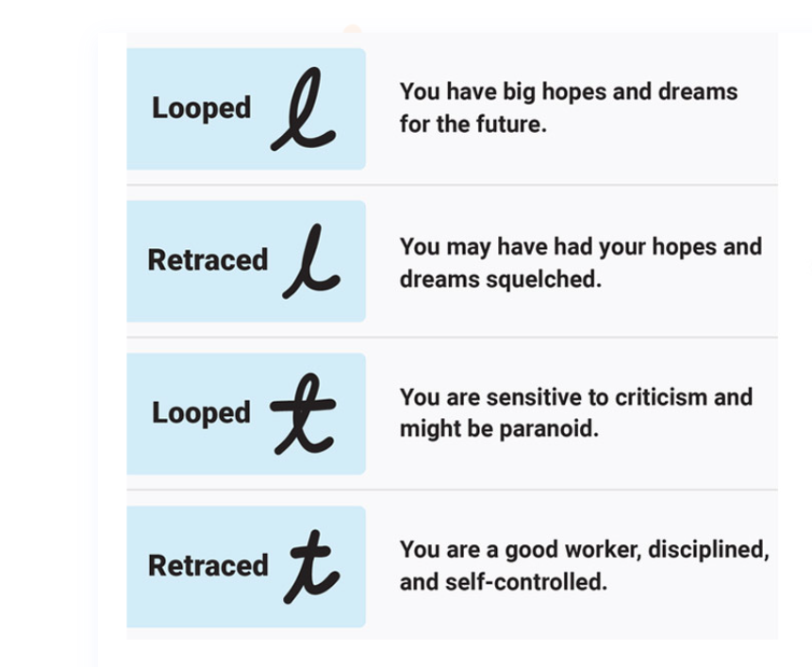Select the "Looped" label beside the letter l
The height and width of the screenshot is (667, 812).
click(201, 108)
